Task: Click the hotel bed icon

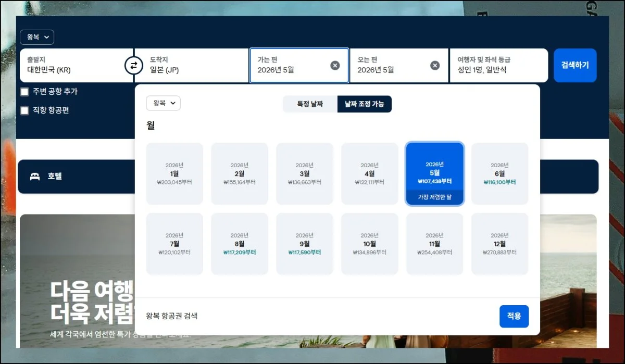Action: [35, 177]
